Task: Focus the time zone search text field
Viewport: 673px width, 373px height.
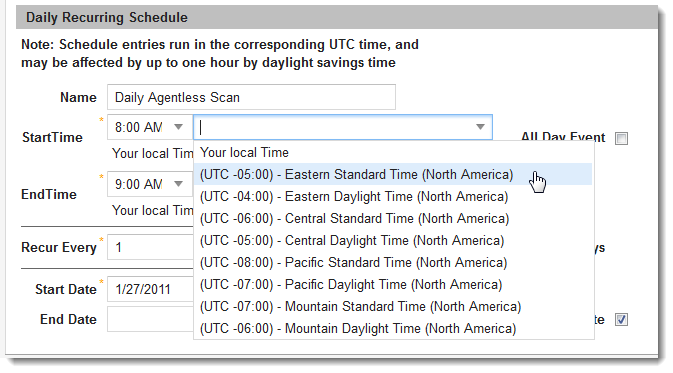Action: [x=333, y=127]
